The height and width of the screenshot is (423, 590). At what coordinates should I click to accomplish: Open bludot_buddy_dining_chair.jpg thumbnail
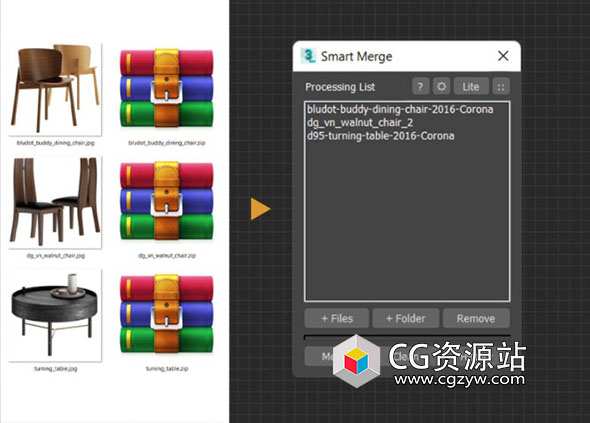pos(55,89)
